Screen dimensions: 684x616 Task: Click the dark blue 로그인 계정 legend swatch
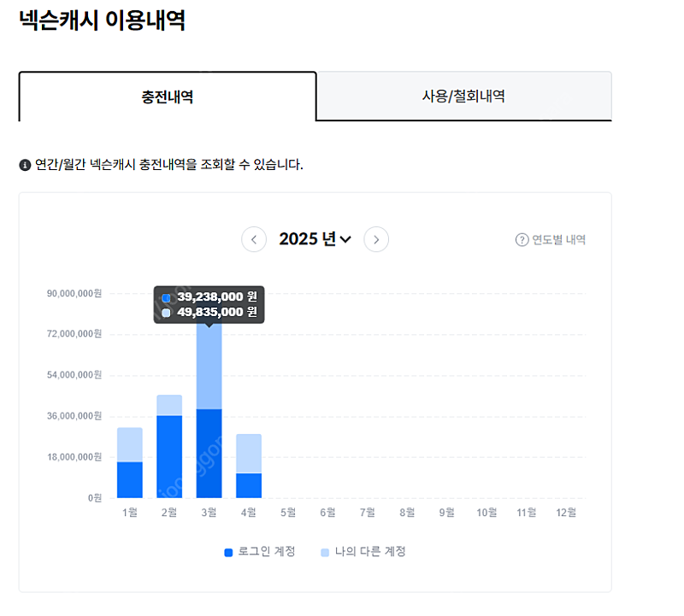tap(228, 553)
